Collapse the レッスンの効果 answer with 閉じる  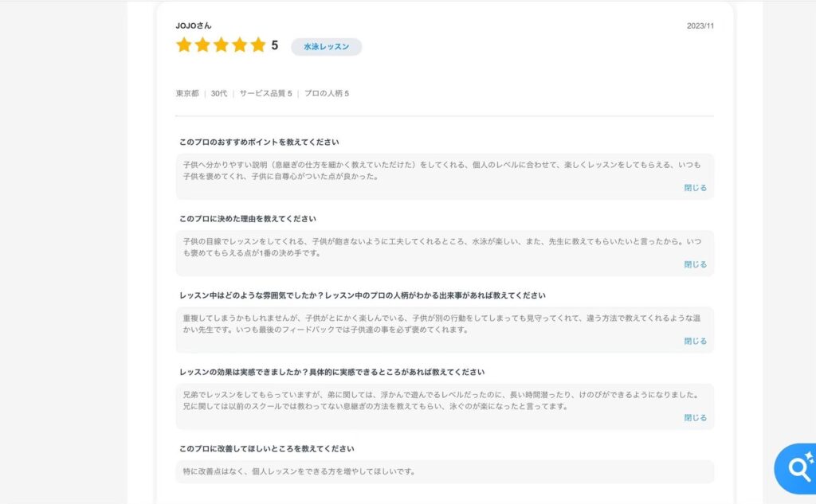tap(695, 417)
